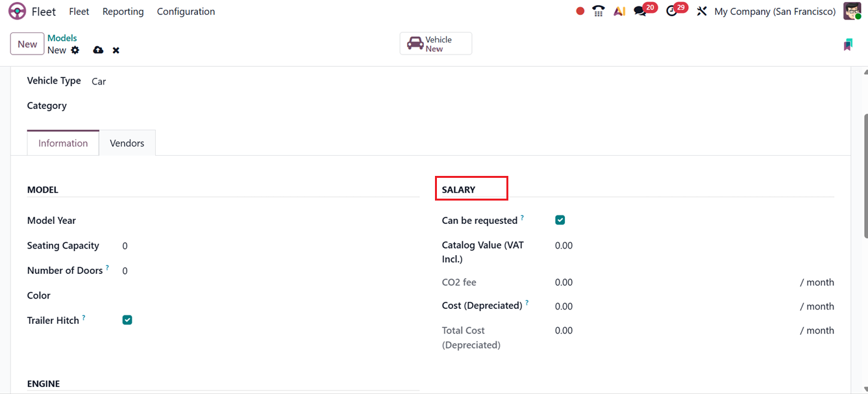Click the Cost (Depreciated) value field
The height and width of the screenshot is (394, 868).
coord(675,306)
